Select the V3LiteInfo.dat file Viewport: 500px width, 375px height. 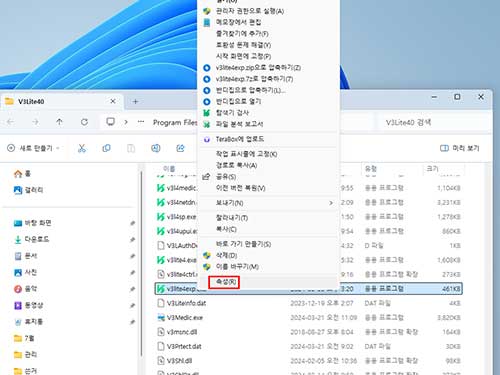(308, 303)
